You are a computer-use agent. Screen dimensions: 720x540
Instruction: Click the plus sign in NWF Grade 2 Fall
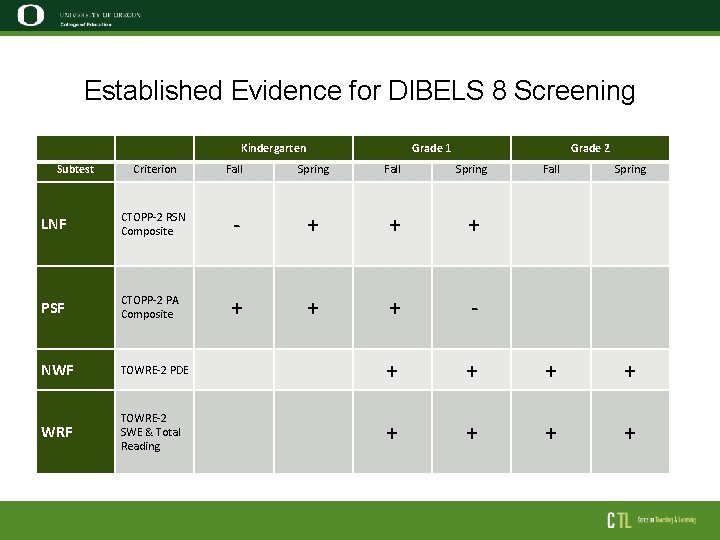[551, 371]
